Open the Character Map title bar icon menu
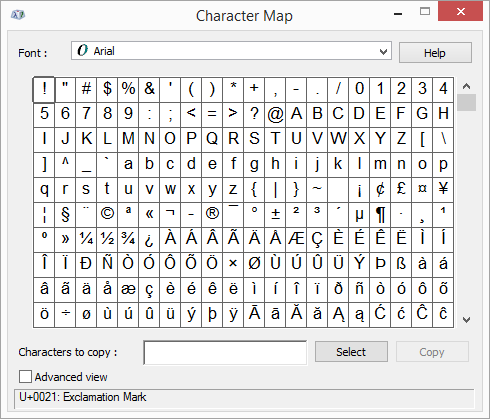Screen dimensions: 490x419 click(x=18, y=15)
